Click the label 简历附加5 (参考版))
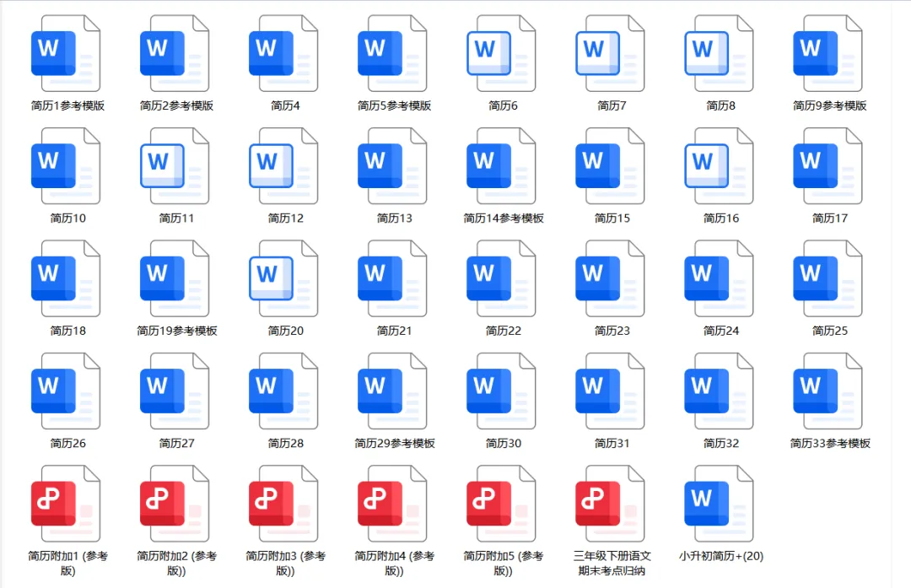 pos(504,563)
